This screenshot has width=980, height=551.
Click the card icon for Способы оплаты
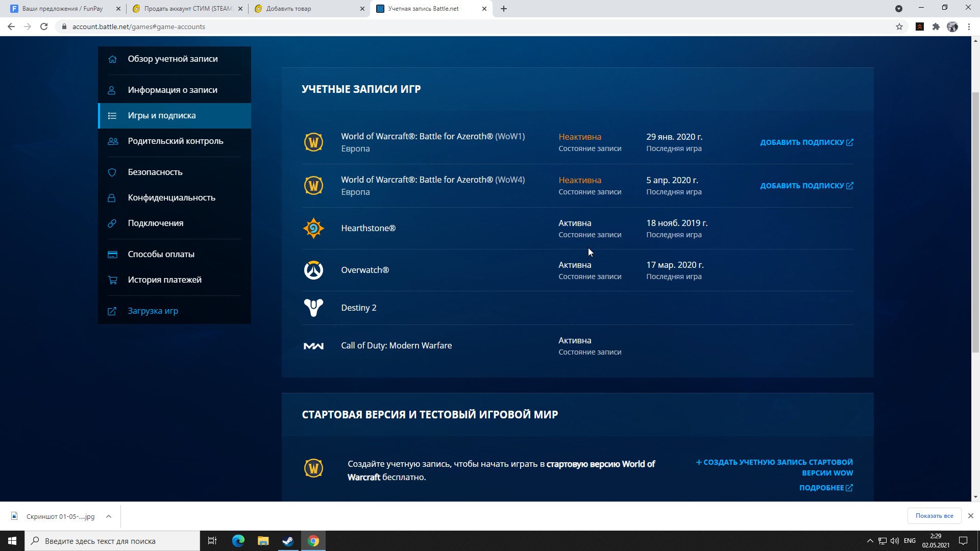(113, 255)
